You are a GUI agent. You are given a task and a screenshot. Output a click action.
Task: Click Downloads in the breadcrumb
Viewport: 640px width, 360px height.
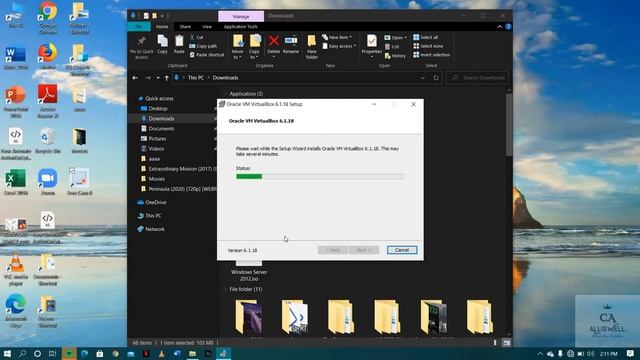pos(225,78)
